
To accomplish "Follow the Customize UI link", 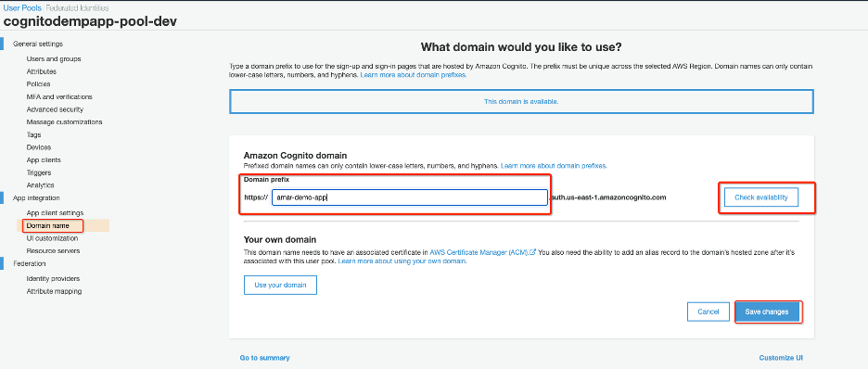I will click(x=781, y=358).
